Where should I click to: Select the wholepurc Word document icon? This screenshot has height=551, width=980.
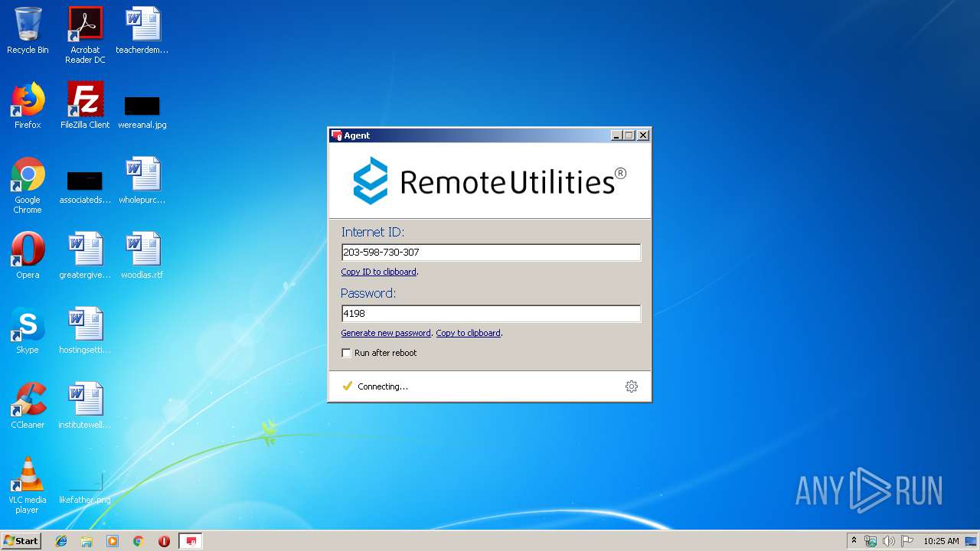[x=142, y=181]
